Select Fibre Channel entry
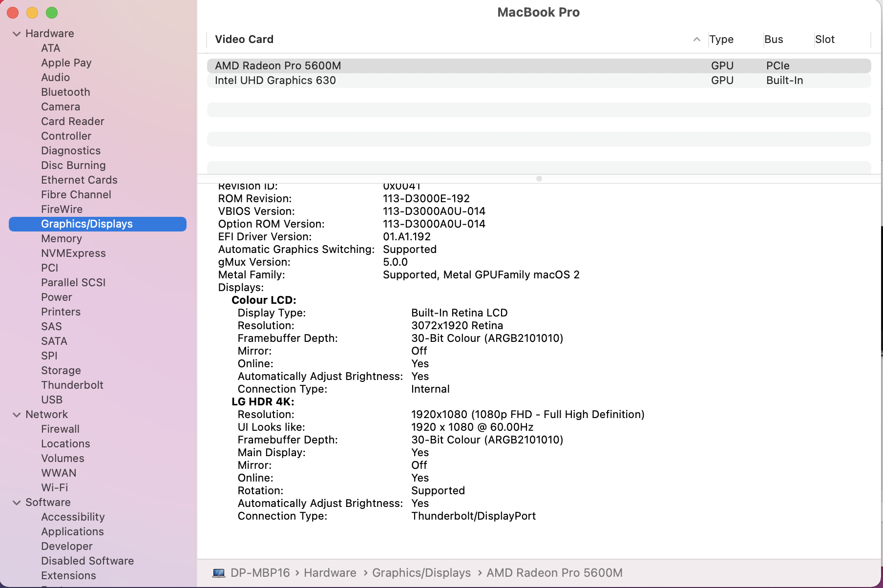 76,195
